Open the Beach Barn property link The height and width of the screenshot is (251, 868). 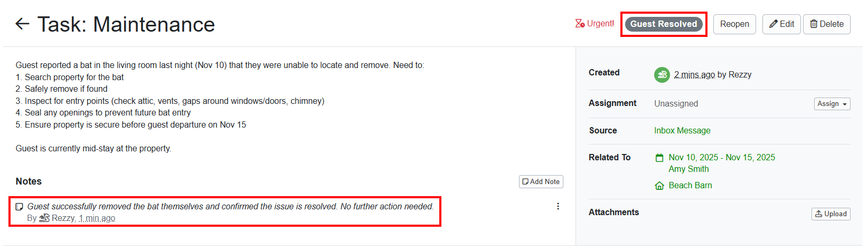[x=690, y=185]
